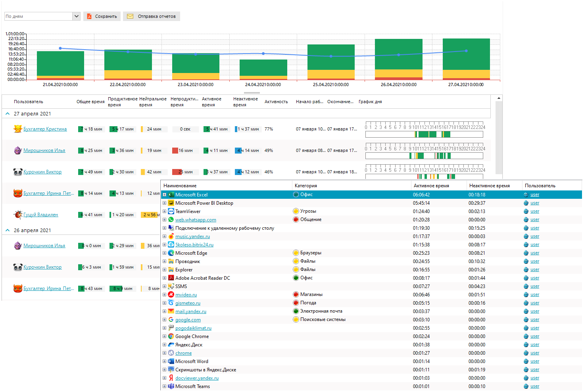Click the Google Chrome icon
The image size is (584, 392).
pos(171,336)
